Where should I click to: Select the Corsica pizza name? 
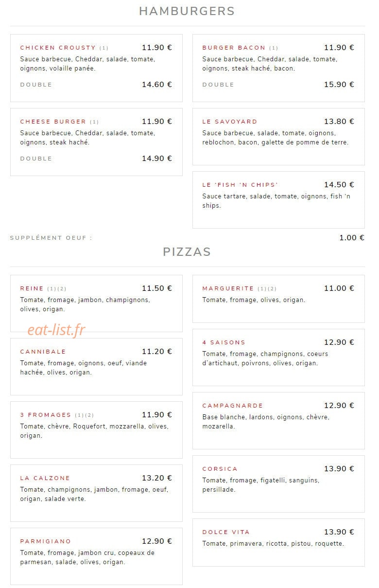220,469
